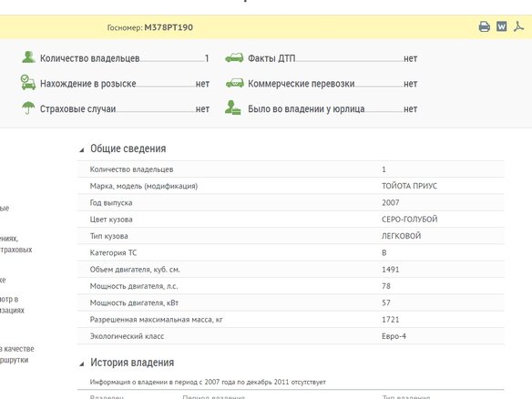
Task: Click the Факты ДТП summary label
Action: (271, 58)
